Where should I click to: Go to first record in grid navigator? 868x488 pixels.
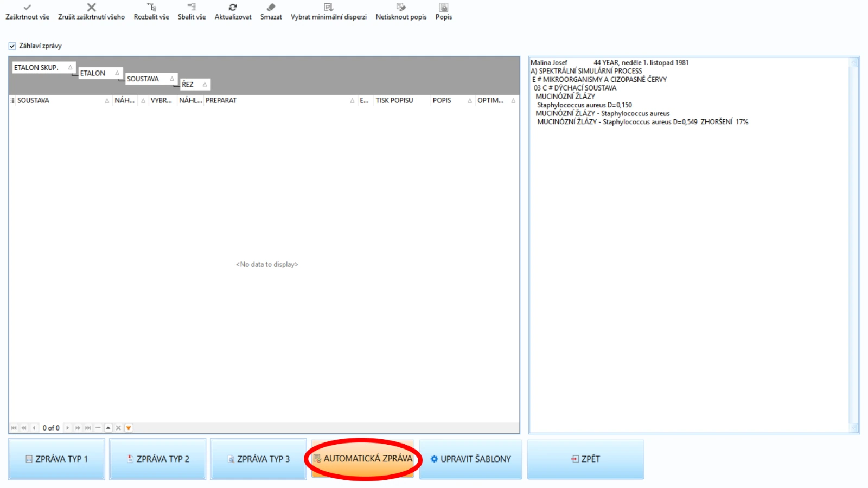(x=14, y=428)
